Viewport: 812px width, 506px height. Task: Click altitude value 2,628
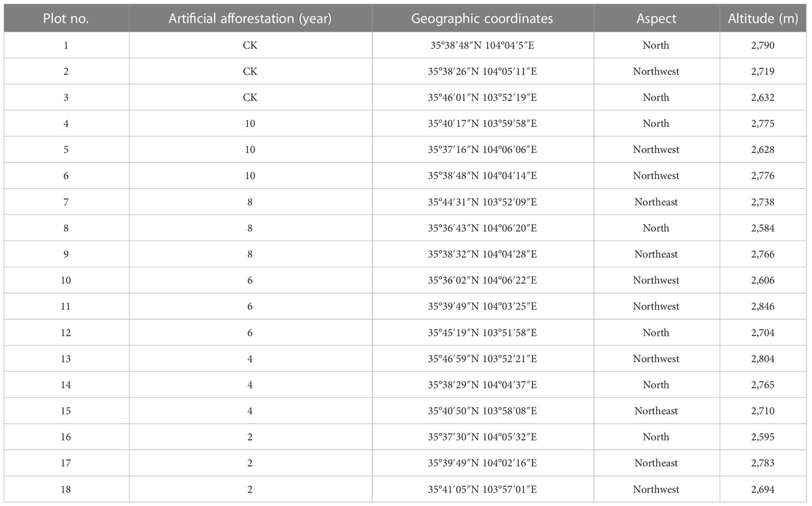[x=763, y=150]
